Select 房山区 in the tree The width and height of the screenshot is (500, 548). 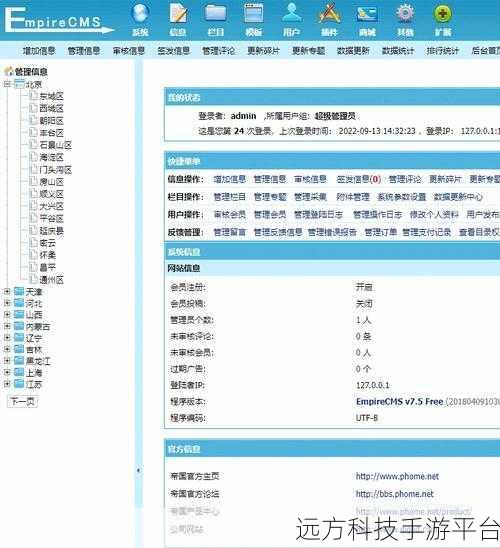[x=52, y=182]
